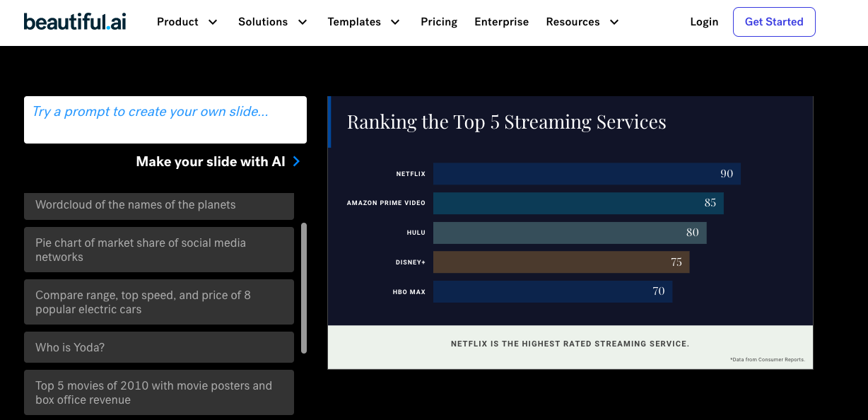Click Make your slide with AI

click(x=211, y=162)
